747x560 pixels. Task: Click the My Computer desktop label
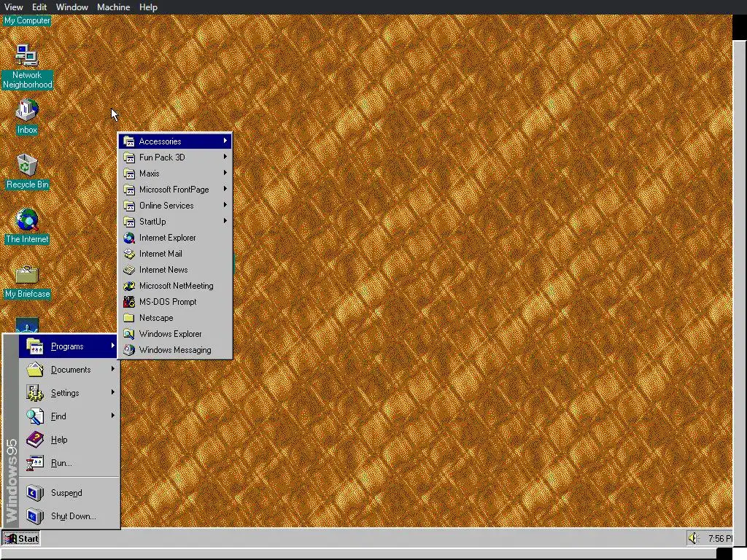tap(27, 20)
